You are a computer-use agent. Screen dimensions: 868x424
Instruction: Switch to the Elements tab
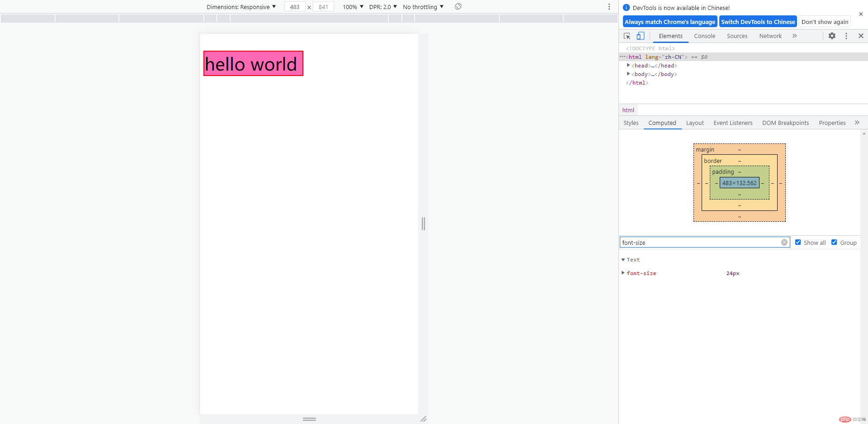[x=670, y=36]
